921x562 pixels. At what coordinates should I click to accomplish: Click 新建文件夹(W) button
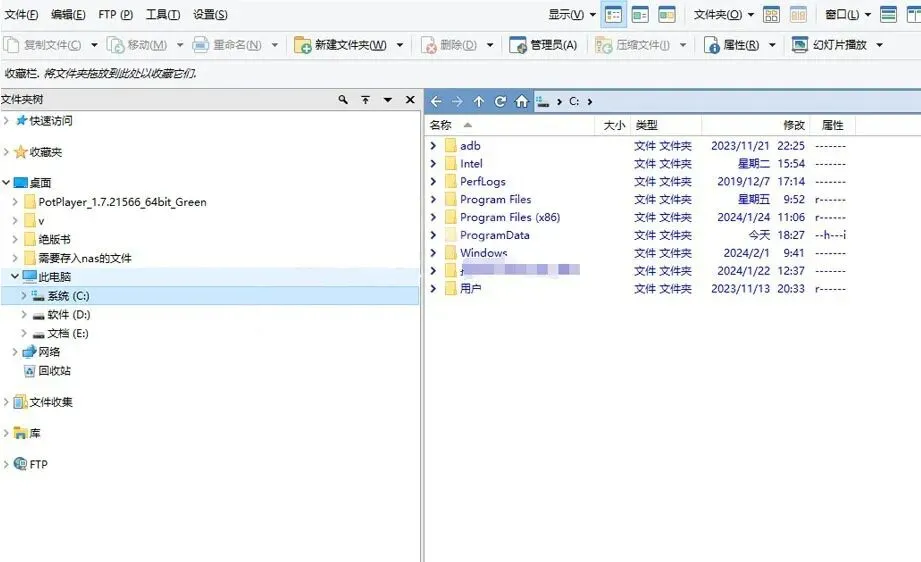(341, 45)
